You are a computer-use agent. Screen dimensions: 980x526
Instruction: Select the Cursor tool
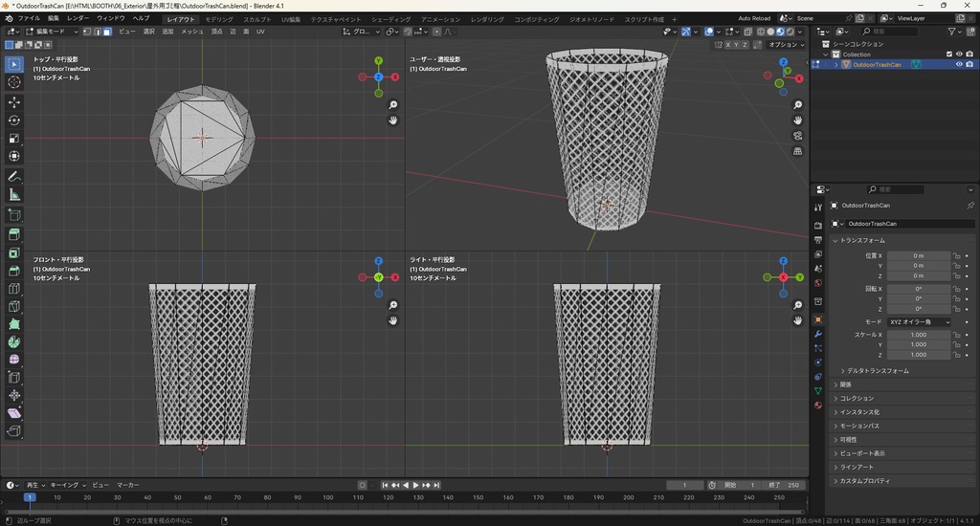click(x=14, y=82)
